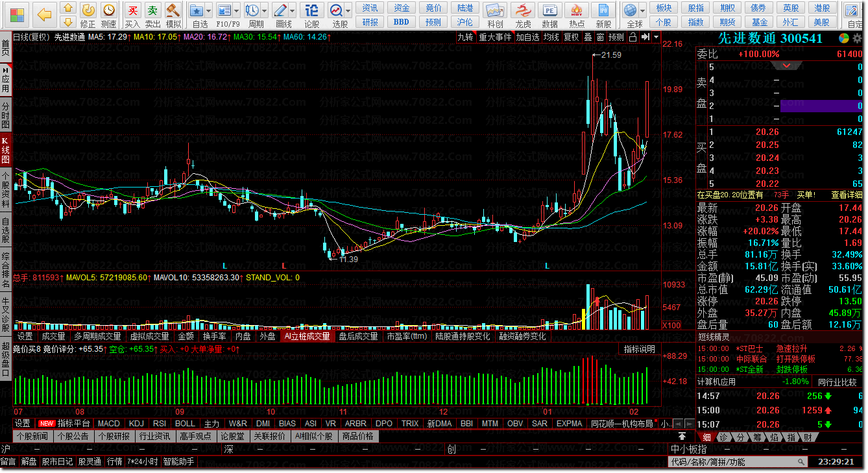Select the AI立桩成交量 tab

pos(307,336)
